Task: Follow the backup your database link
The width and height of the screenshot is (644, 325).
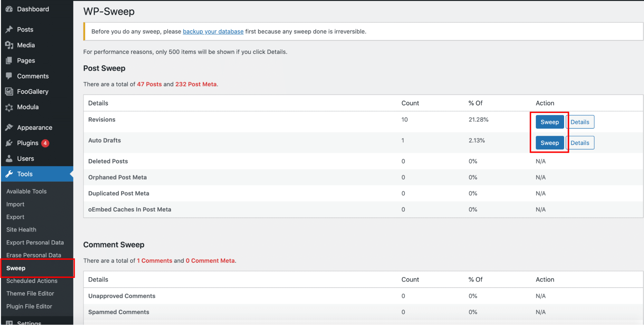Action: [213, 31]
